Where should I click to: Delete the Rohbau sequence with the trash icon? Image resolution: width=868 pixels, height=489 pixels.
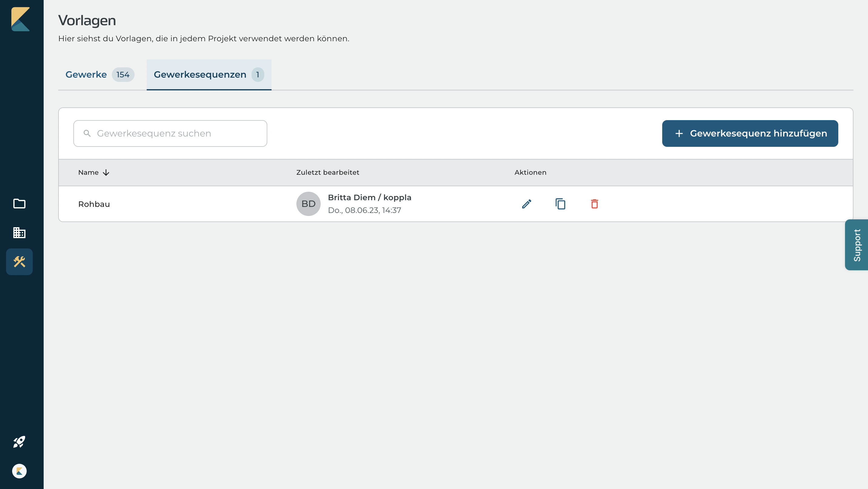594,204
